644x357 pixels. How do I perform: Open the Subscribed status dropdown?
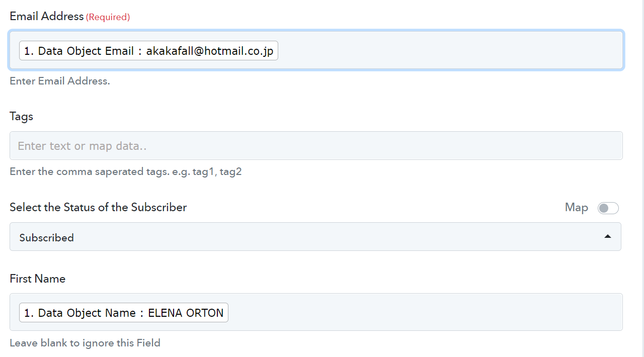tap(315, 237)
